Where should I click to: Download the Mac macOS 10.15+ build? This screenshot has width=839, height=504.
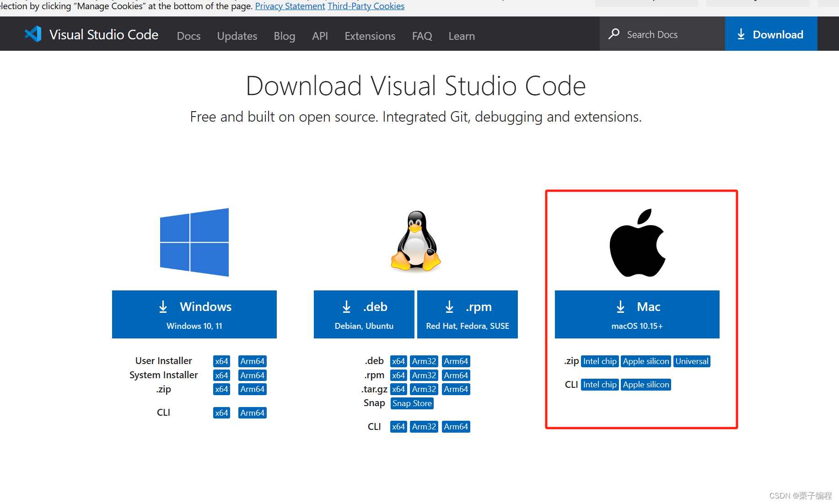637,314
